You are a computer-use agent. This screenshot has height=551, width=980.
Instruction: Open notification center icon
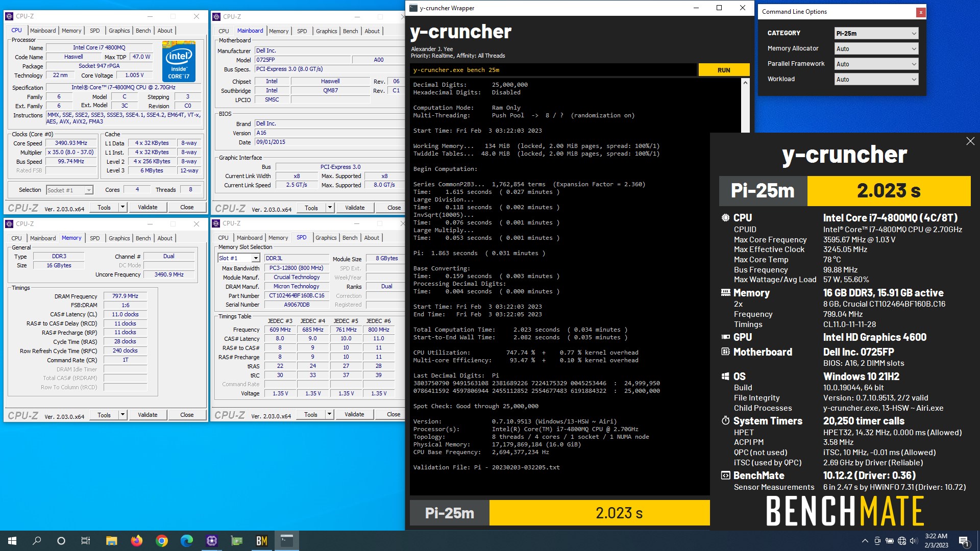coord(964,541)
